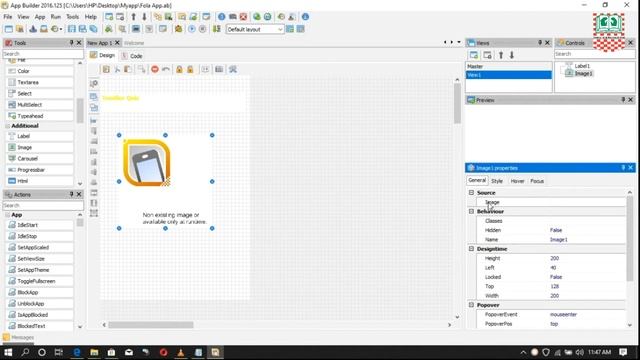Choose the SetAppTheme action

pos(40,270)
